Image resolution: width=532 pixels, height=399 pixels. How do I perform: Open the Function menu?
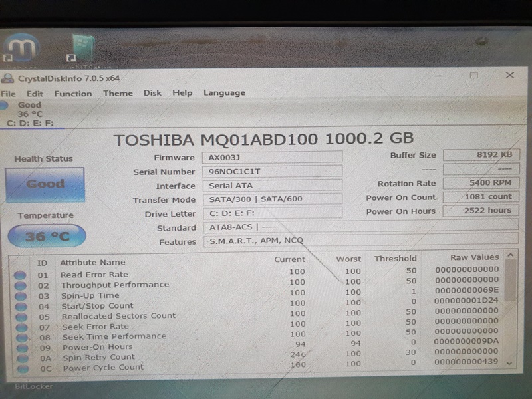(73, 94)
